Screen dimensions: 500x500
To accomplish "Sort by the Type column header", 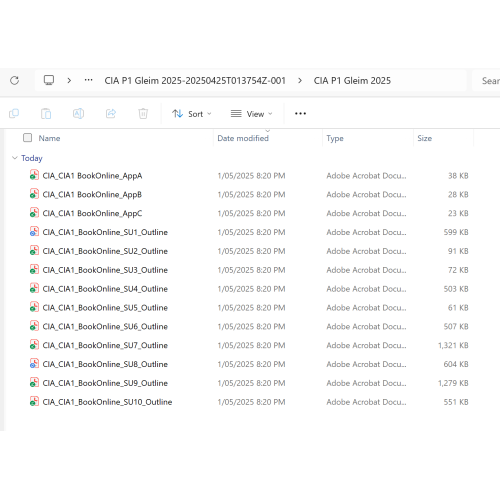I will 335,138.
